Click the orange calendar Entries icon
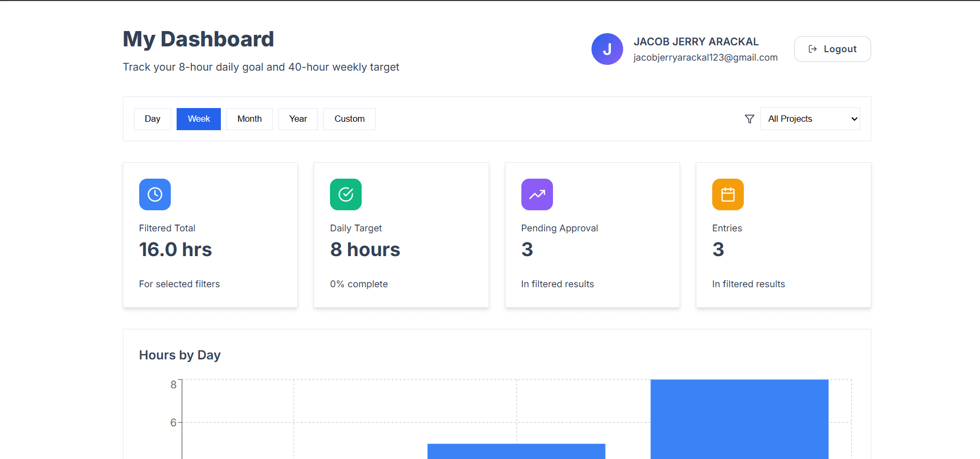 728,194
